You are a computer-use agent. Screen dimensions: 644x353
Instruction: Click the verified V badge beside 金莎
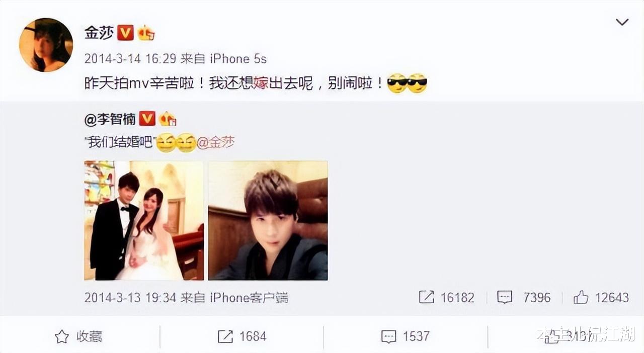click(125, 33)
